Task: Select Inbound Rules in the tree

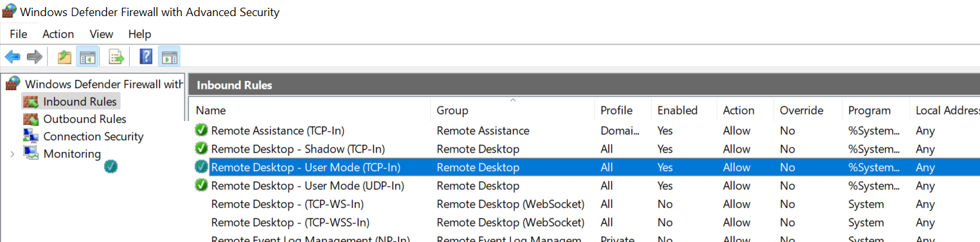Action: click(x=80, y=102)
